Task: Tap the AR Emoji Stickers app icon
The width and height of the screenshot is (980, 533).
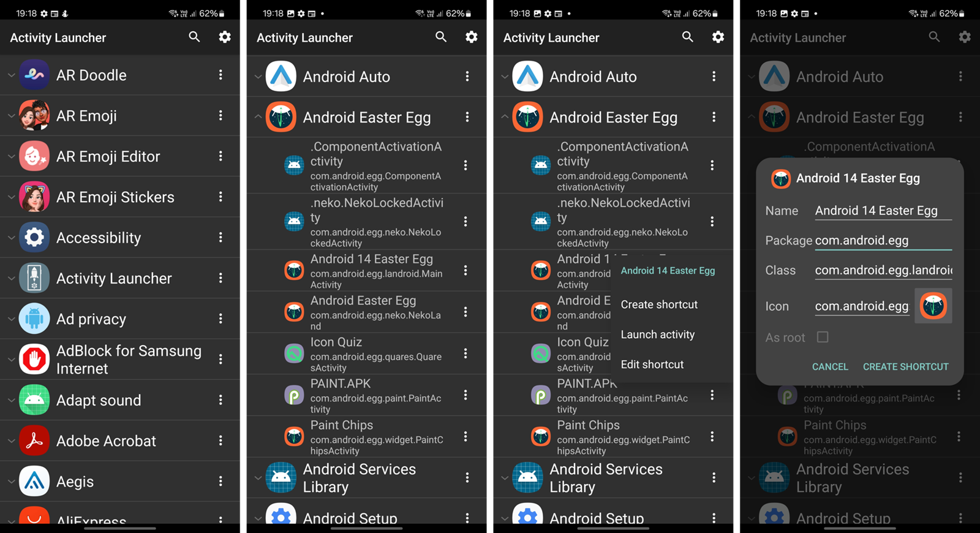Action: coord(34,197)
